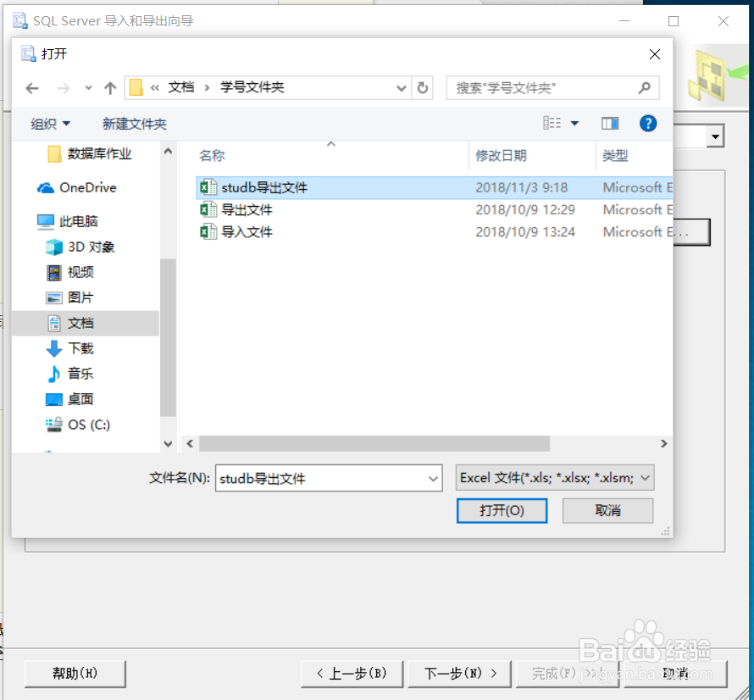
Task: Open 下载 folder in sidebar
Action: [x=80, y=348]
